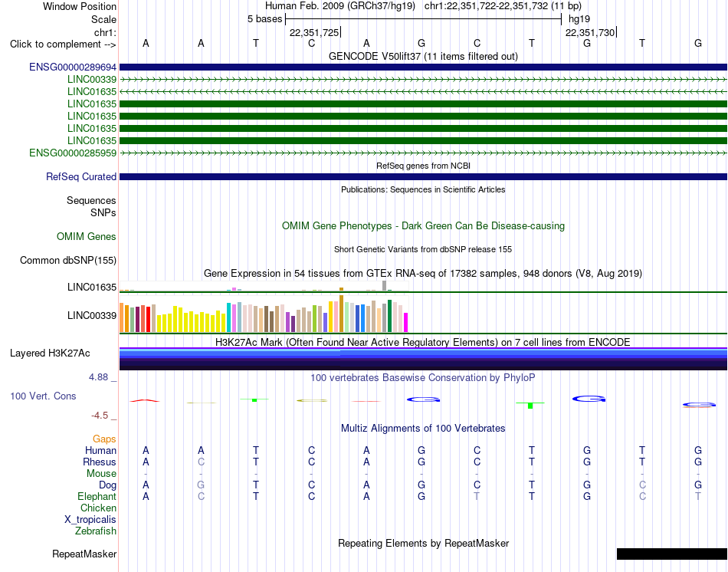728x572 pixels.
Task: Click the faded C in the Rhesus row
Action: pos(201,462)
